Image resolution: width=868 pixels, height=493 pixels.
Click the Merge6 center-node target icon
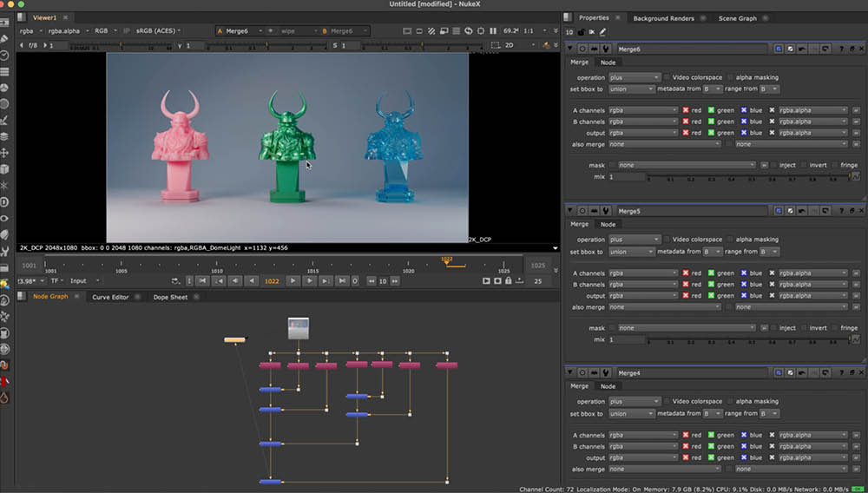[582, 49]
